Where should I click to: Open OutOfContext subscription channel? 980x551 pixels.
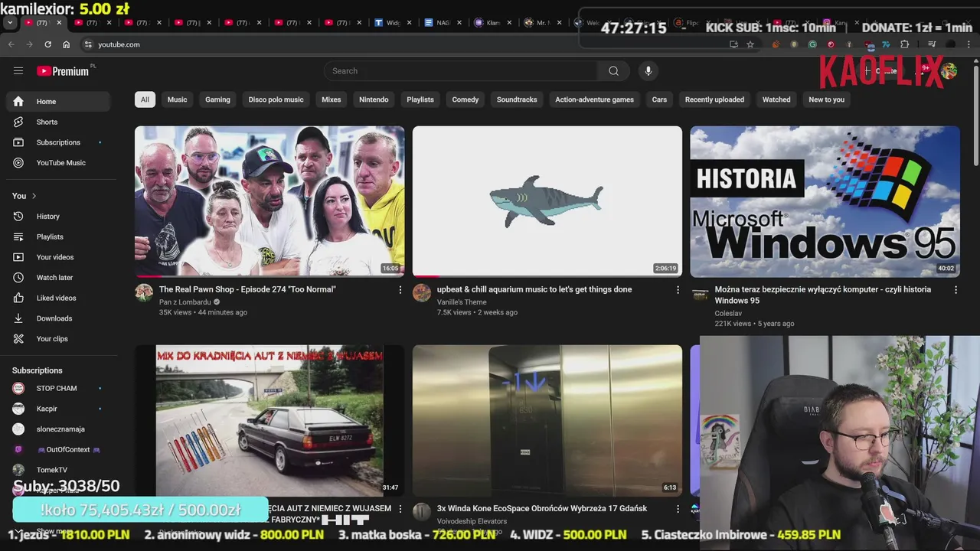[58, 449]
